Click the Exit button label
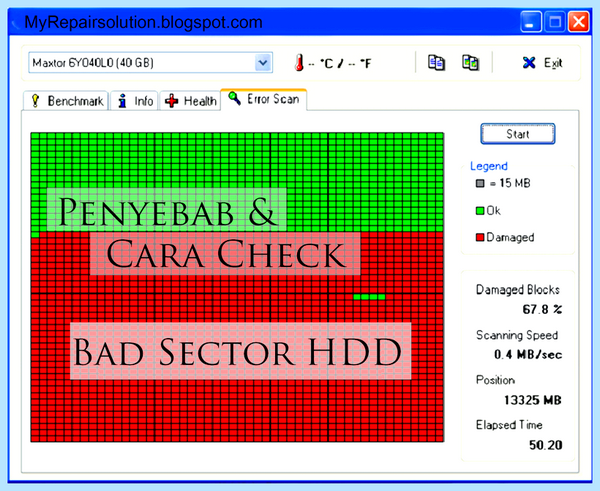This screenshot has width=600, height=491. (553, 63)
